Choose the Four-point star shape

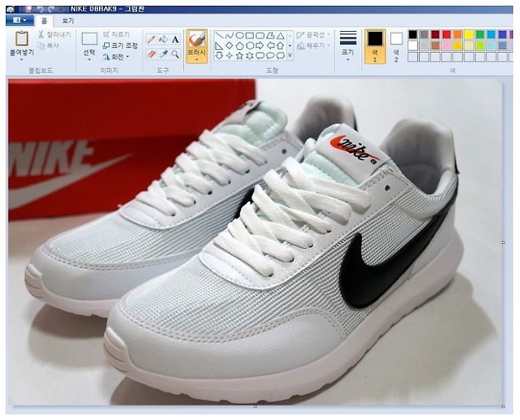point(229,56)
